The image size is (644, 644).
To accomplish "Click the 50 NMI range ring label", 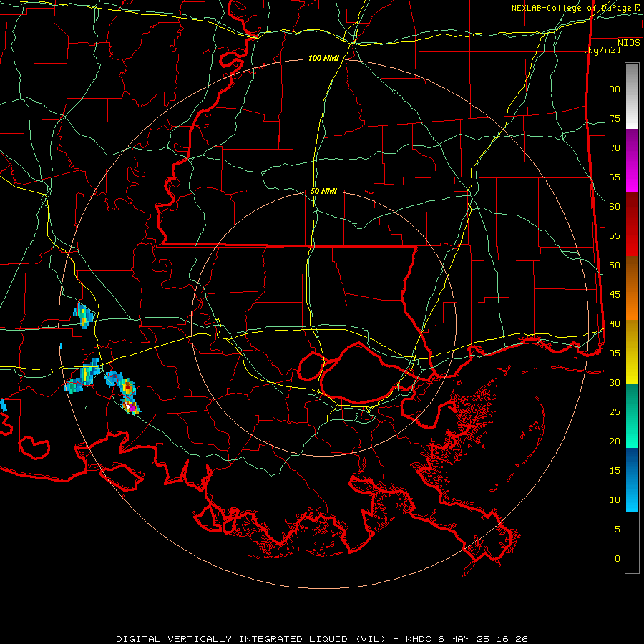I will pyautogui.click(x=323, y=191).
